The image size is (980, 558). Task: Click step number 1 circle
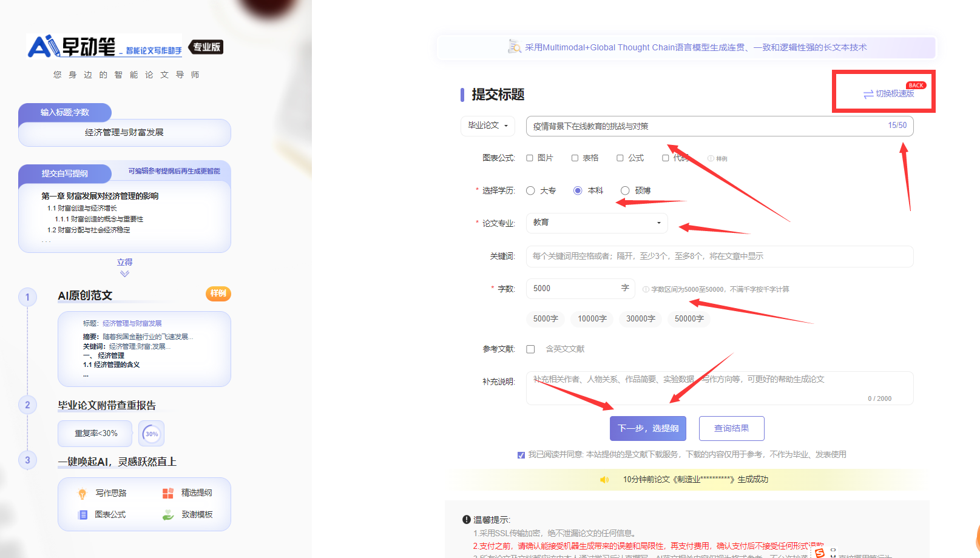pyautogui.click(x=27, y=297)
